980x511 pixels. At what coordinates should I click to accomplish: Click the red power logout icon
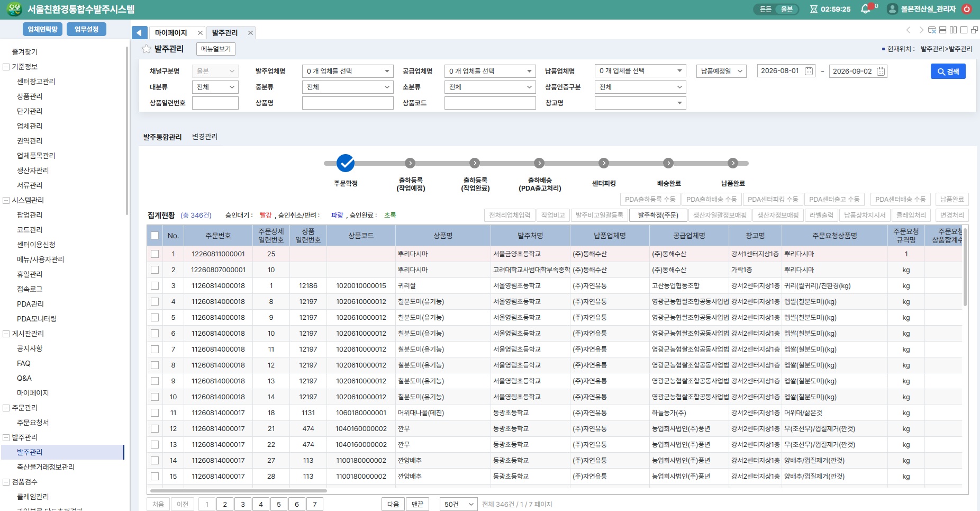[x=967, y=9]
